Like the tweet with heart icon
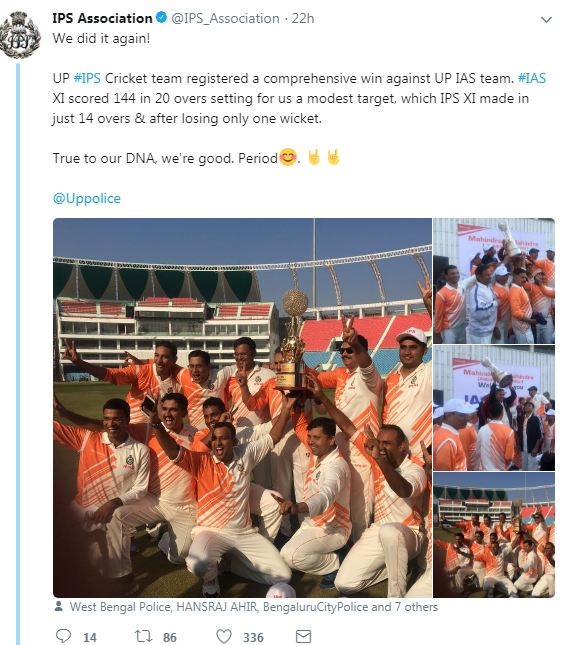Image resolution: width=588 pixels, height=645 pixels. 224,636
